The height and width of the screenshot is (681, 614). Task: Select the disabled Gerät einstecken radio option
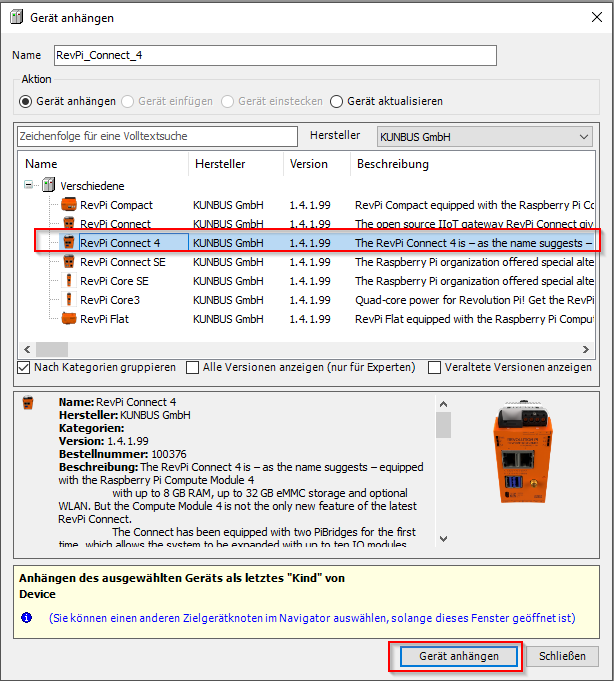[x=228, y=102]
